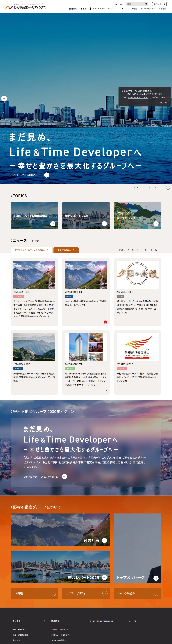Click arrow on 2026年05月19日 news card
The image size is (172, 644).
(x=54, y=322)
